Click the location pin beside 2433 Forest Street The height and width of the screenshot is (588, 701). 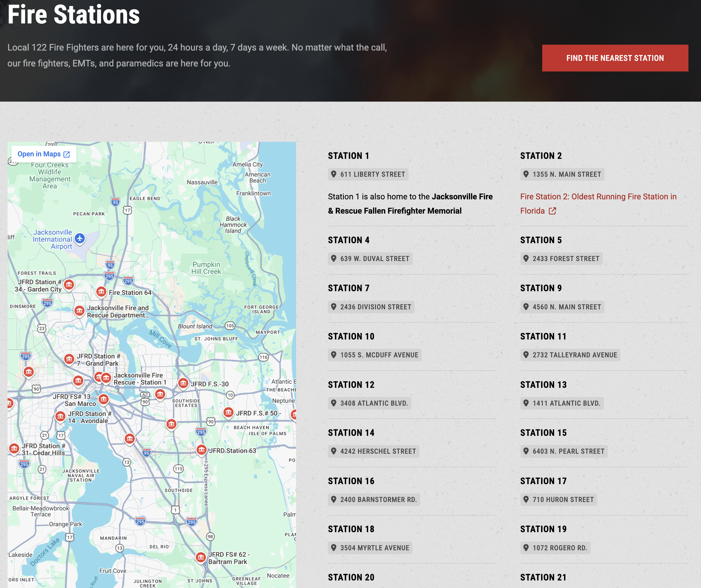(x=526, y=259)
